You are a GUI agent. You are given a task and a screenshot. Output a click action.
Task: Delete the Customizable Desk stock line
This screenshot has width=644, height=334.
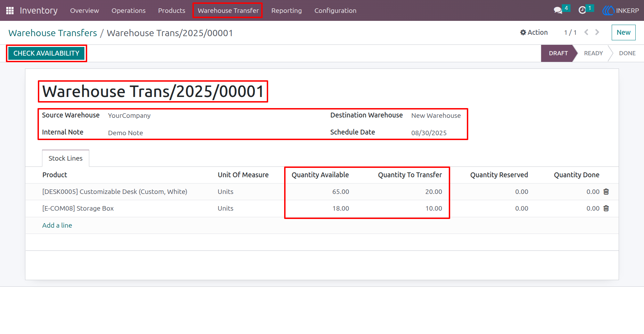click(x=606, y=192)
